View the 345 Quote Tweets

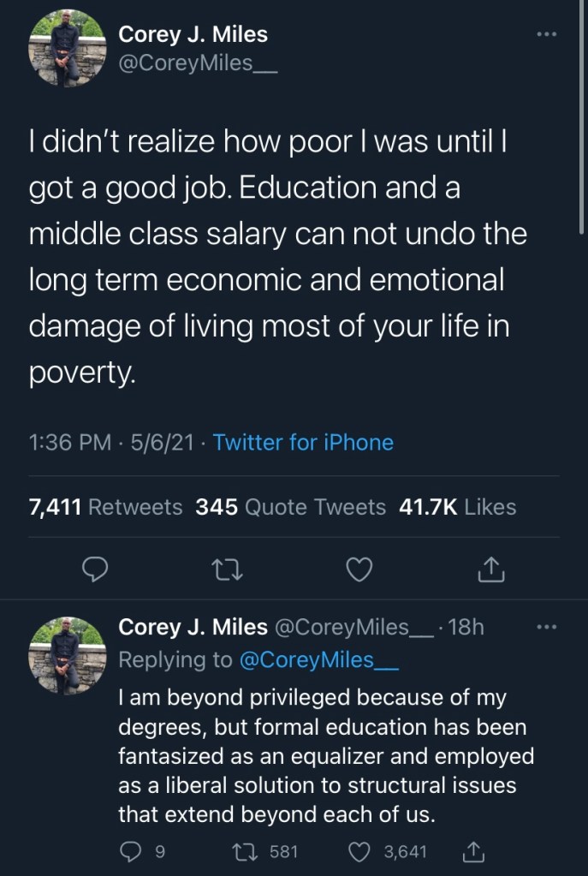tap(290, 507)
